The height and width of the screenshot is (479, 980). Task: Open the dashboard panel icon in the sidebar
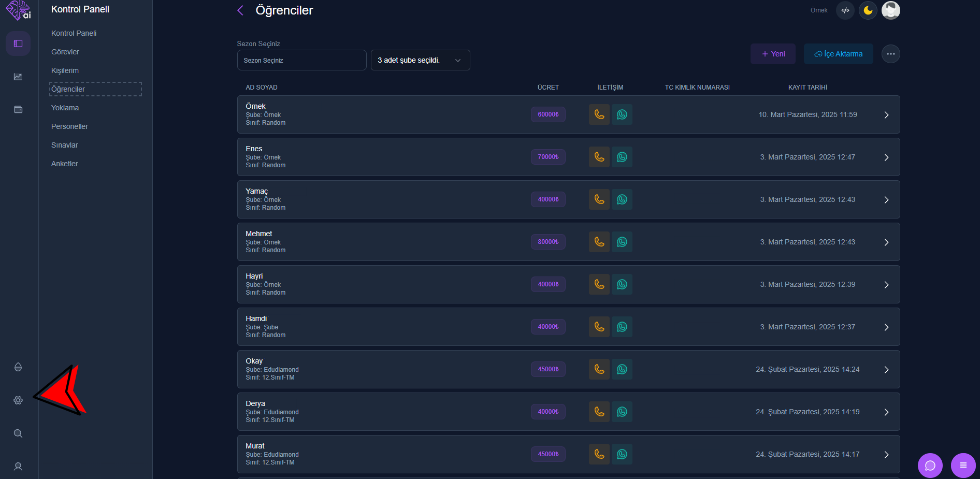coord(18,43)
